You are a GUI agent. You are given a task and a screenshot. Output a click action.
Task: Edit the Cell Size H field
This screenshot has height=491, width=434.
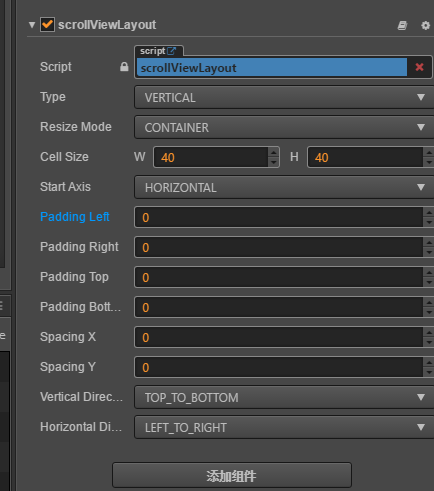365,157
